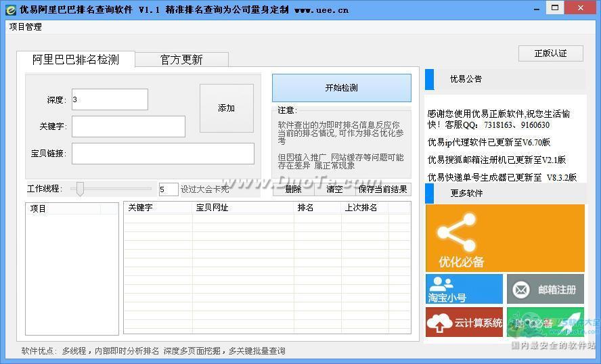
Task: Switch to the 官方更新 tab
Action: (181, 60)
